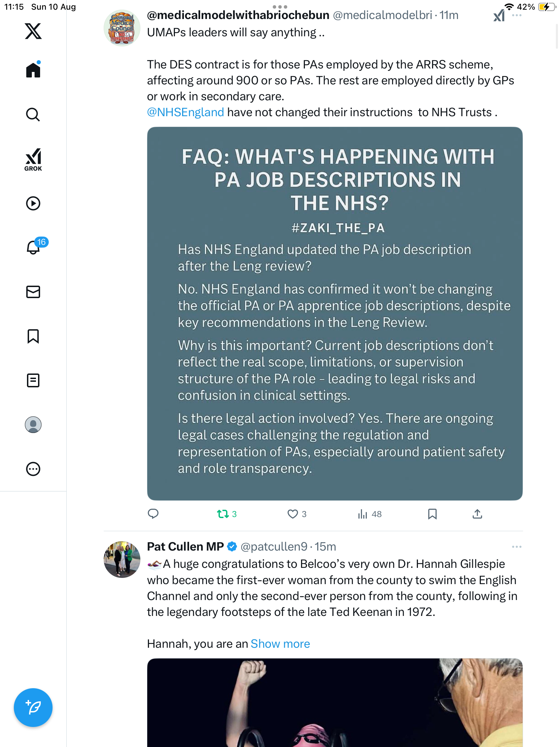Follow the @NHSEngland mention link
The image size is (560, 747).
(x=185, y=112)
